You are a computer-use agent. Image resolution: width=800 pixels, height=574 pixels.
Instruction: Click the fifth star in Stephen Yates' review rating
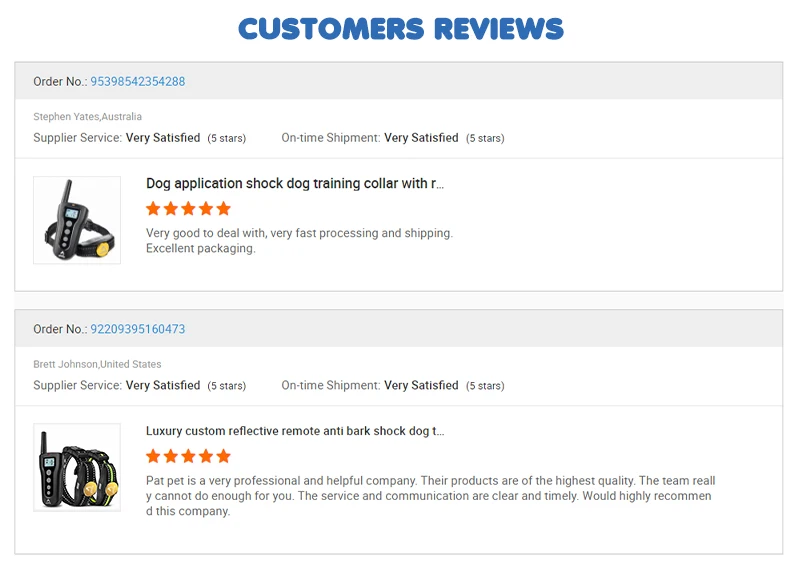pyautogui.click(x=223, y=209)
